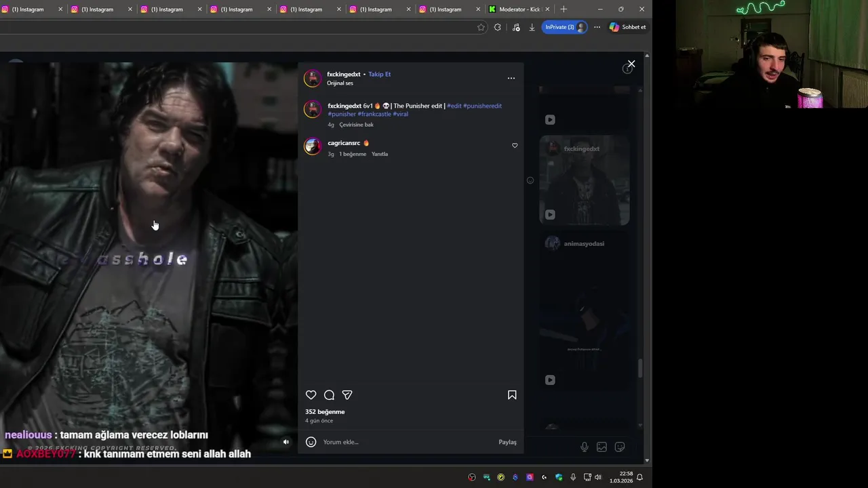
Task: Open the Orijinal ses audio link
Action: 340,83
